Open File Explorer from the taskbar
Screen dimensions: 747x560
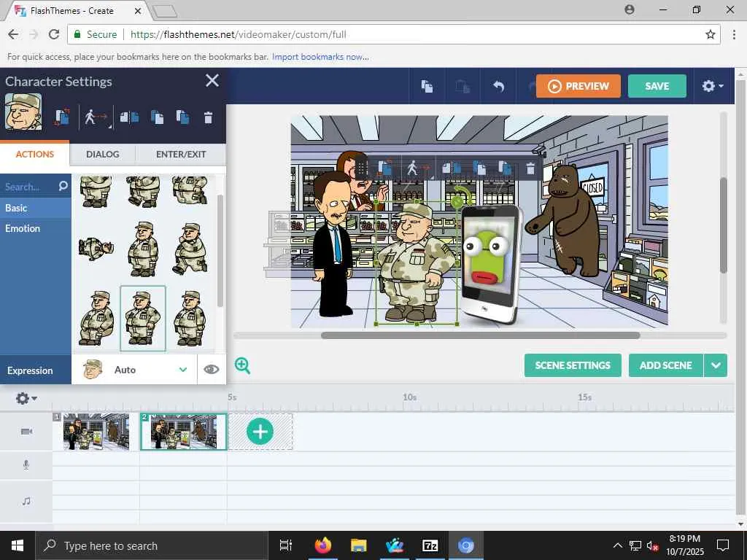coord(359,545)
